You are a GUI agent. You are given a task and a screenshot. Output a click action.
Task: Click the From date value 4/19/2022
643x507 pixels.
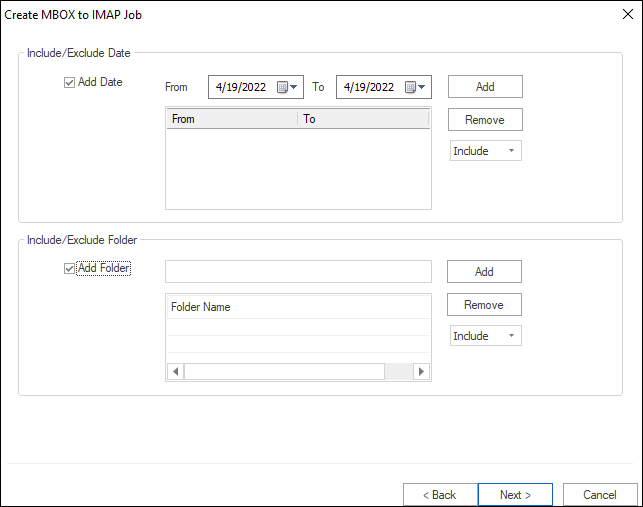click(x=241, y=87)
